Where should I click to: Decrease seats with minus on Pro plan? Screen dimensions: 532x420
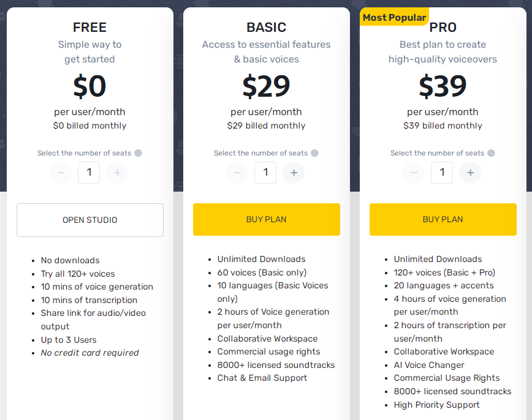(x=414, y=173)
